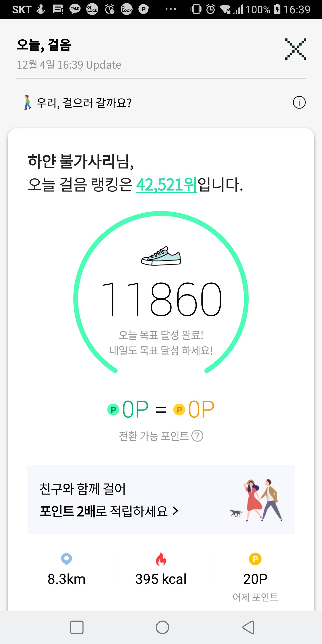Tap the walking person emoji icon

tap(27, 102)
